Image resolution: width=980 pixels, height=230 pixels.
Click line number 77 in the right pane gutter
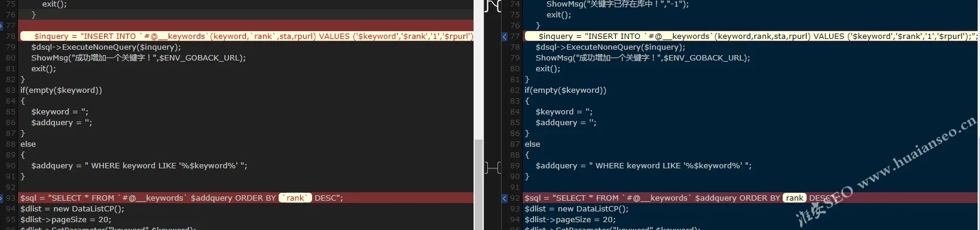(x=515, y=37)
